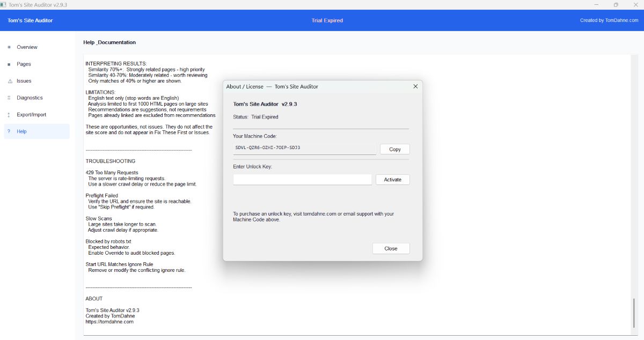644x340 pixels.
Task: Select the Diagnostics list icon
Action: pos(9,98)
